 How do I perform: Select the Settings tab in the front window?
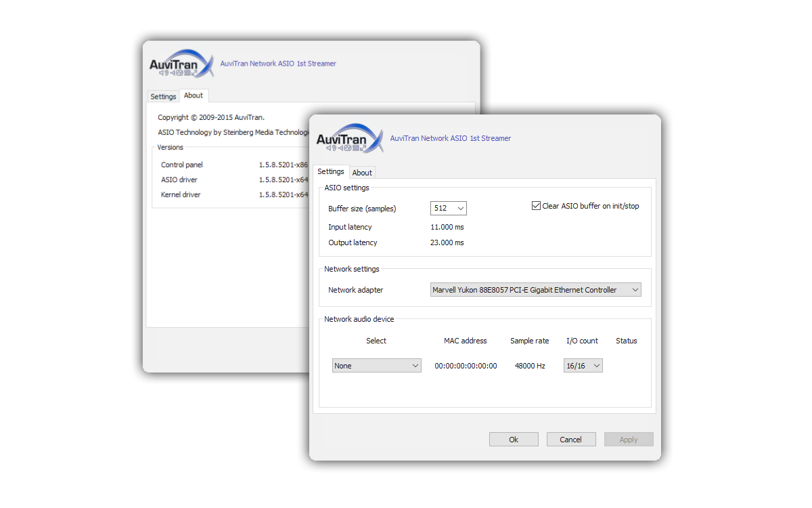click(331, 172)
